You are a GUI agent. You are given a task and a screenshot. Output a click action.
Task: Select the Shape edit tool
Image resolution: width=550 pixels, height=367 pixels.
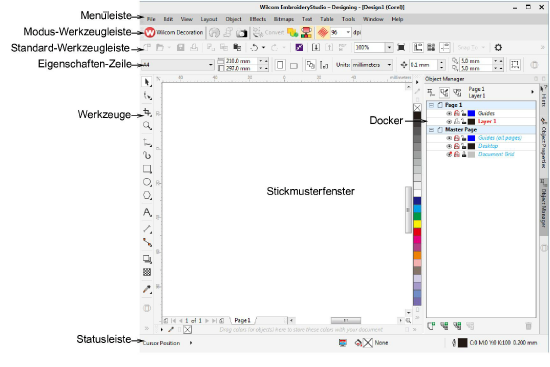[x=148, y=96]
